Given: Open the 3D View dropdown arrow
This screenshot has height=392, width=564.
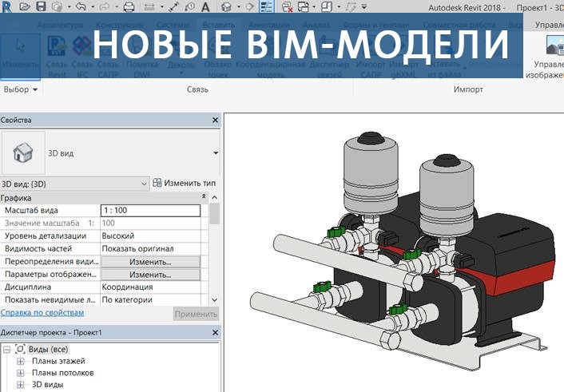Looking at the screenshot, I should pos(238,7).
